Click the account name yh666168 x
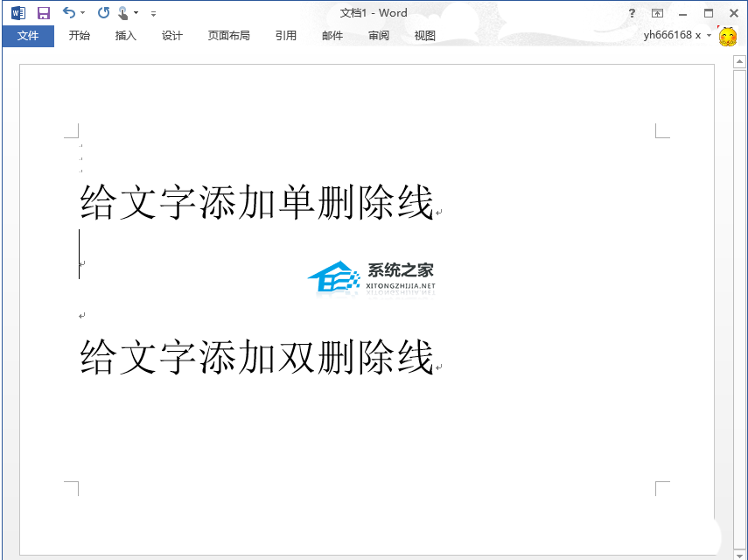Image resolution: width=748 pixels, height=560 pixels. click(x=673, y=35)
